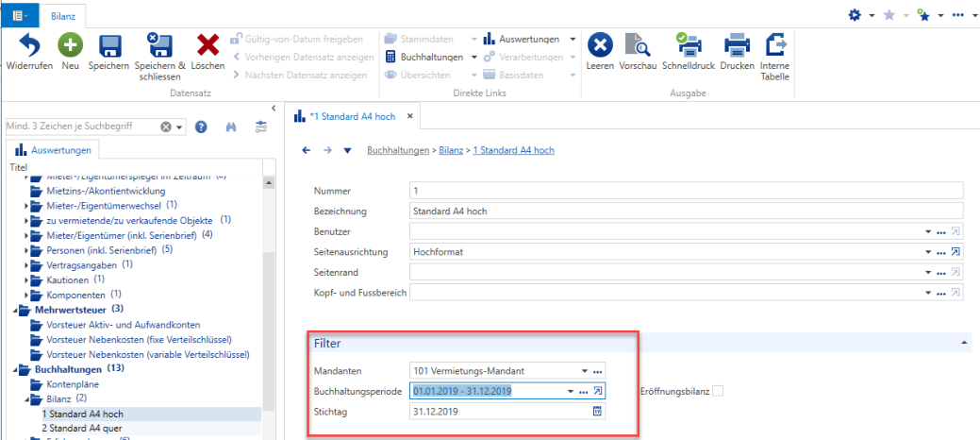This screenshot has height=440, width=980.
Task: Click Mandanten three-dots lookup icon
Action: coord(597,371)
